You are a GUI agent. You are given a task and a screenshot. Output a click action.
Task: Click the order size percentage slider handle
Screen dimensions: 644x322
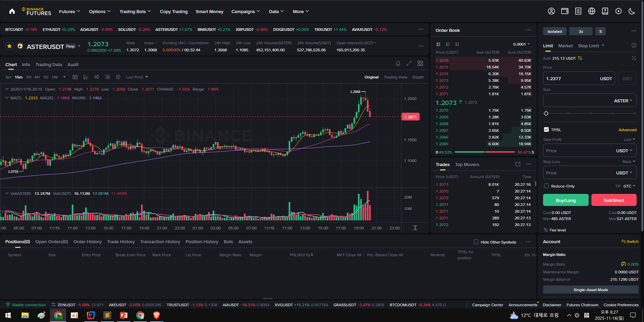click(x=546, y=113)
